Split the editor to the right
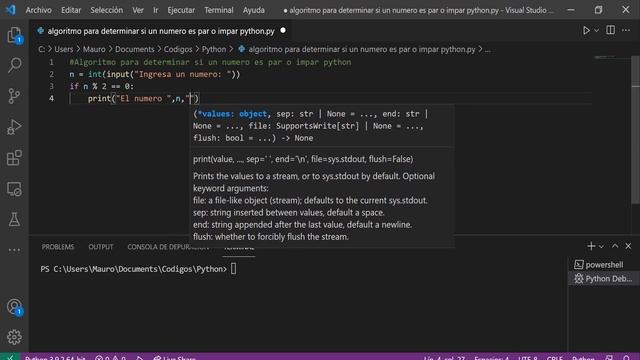This screenshot has height=360, width=640. [x=610, y=30]
